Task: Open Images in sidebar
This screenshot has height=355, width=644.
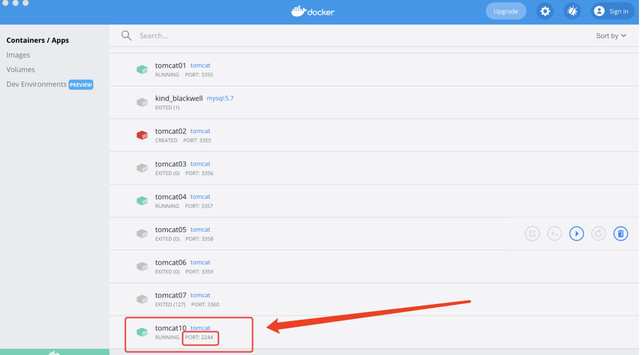Action: [x=18, y=55]
